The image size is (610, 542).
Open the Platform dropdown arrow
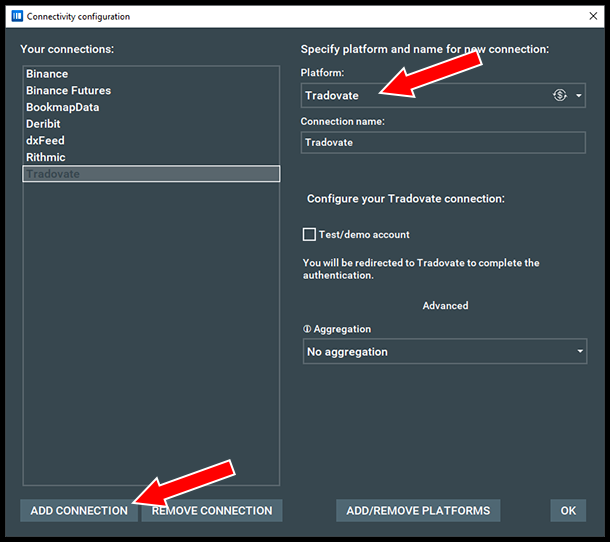tap(578, 95)
